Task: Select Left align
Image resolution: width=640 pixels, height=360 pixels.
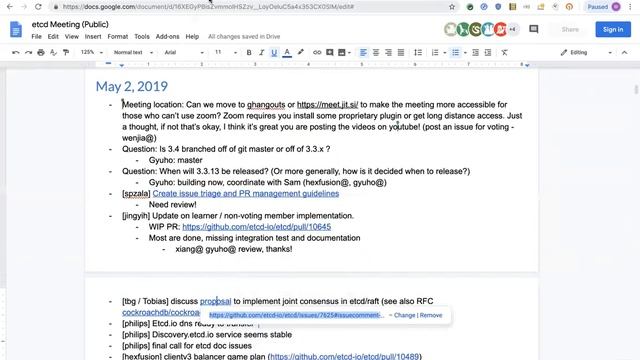Action: tap(363, 52)
